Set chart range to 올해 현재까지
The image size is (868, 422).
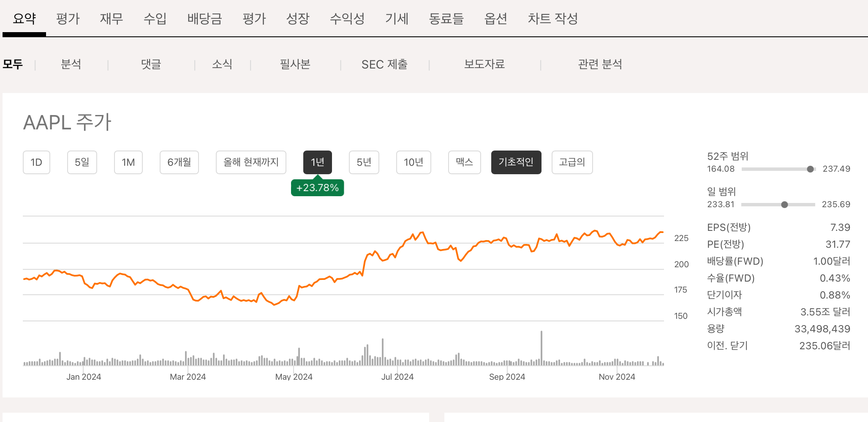[251, 162]
